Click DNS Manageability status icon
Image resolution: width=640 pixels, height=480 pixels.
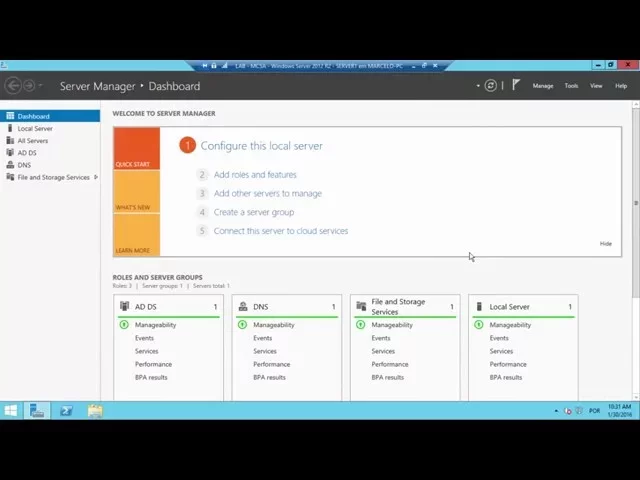coord(242,325)
